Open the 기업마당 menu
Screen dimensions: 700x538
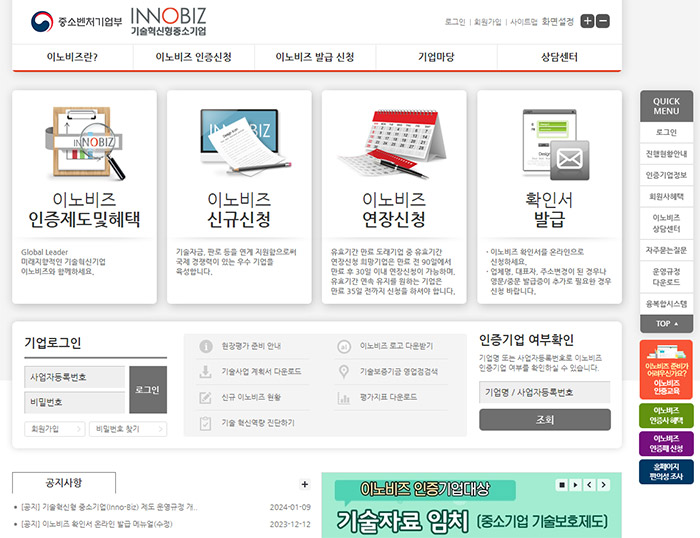437,57
